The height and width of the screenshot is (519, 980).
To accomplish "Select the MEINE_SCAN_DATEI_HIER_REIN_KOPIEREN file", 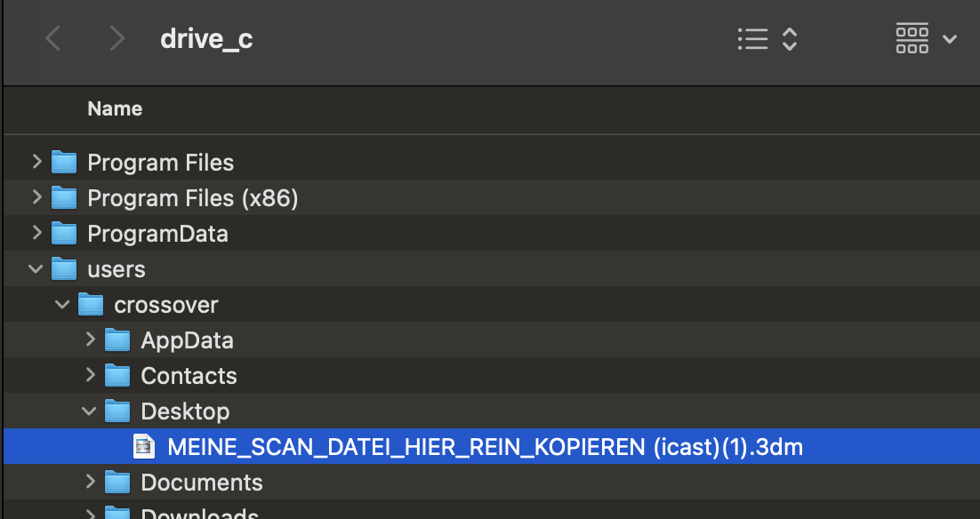I will (x=485, y=447).
